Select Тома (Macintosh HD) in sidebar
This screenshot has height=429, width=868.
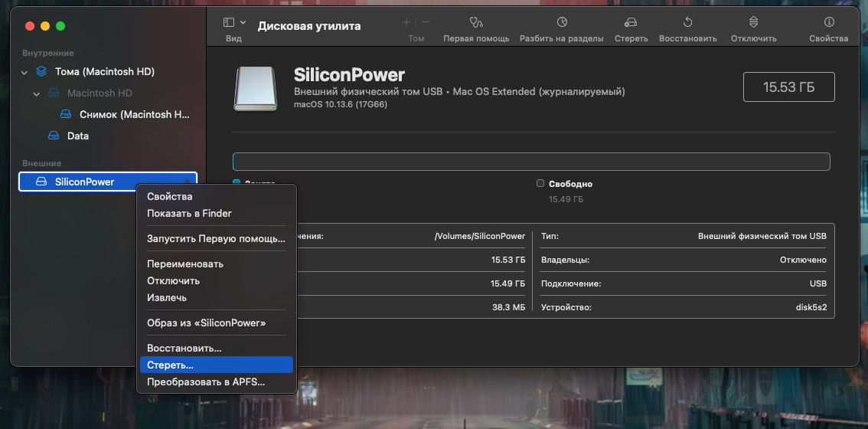pyautogui.click(x=105, y=71)
